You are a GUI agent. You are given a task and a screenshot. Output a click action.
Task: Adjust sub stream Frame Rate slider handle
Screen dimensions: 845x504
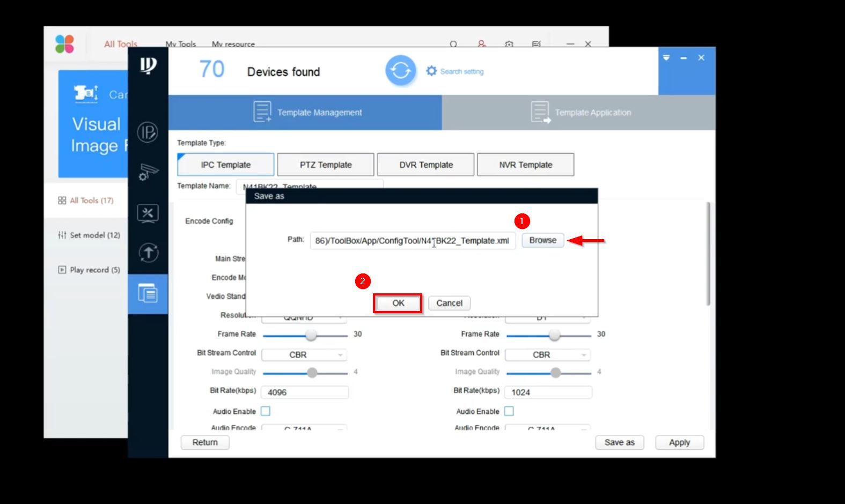[555, 336]
